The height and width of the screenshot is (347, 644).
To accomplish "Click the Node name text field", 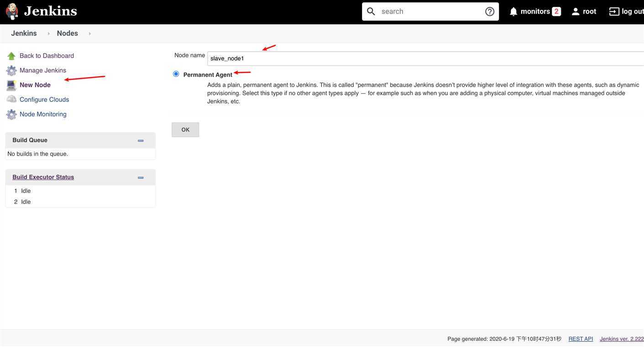I will pos(425,58).
